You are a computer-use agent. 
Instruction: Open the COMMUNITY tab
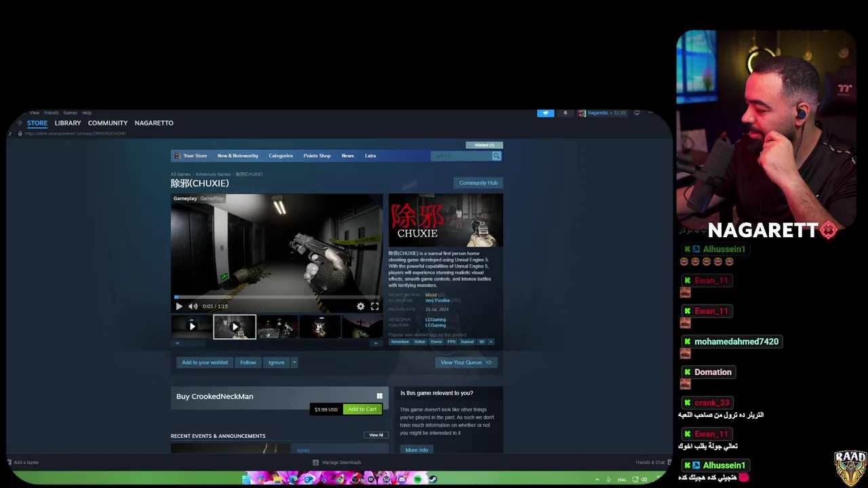tap(108, 123)
